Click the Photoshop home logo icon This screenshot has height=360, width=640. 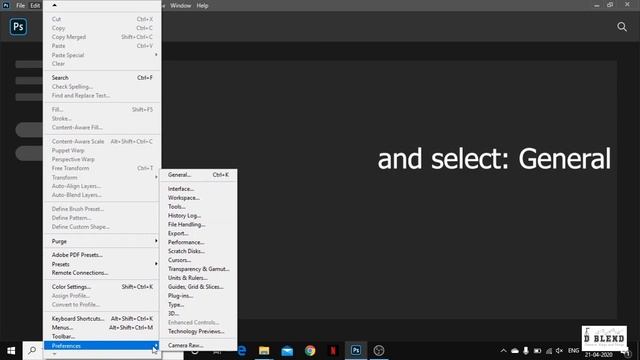18,27
